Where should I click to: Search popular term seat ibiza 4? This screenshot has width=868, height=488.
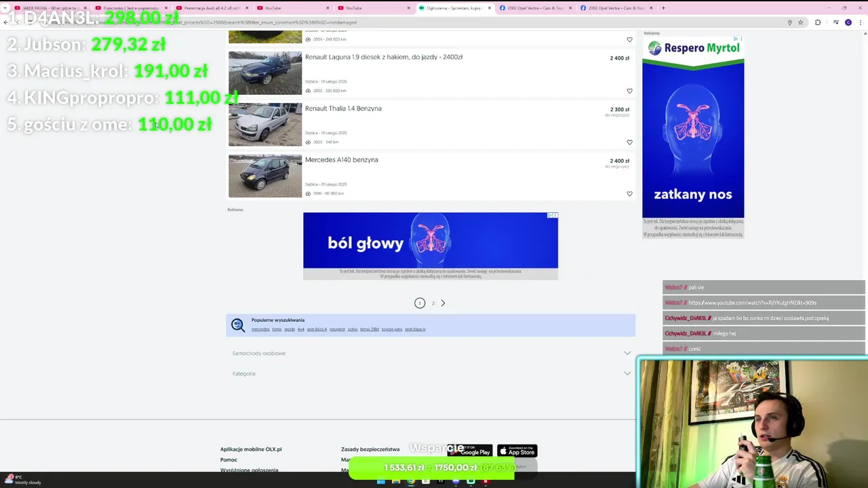coord(317,329)
